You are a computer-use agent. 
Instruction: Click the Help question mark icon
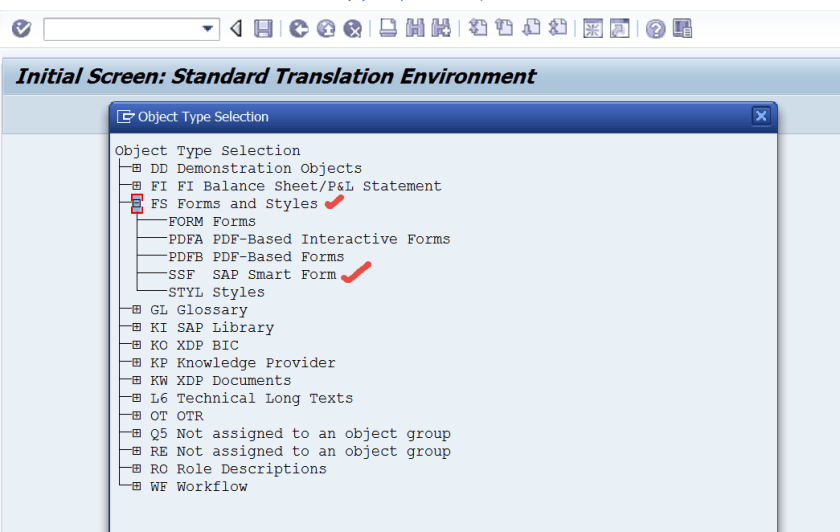655,28
